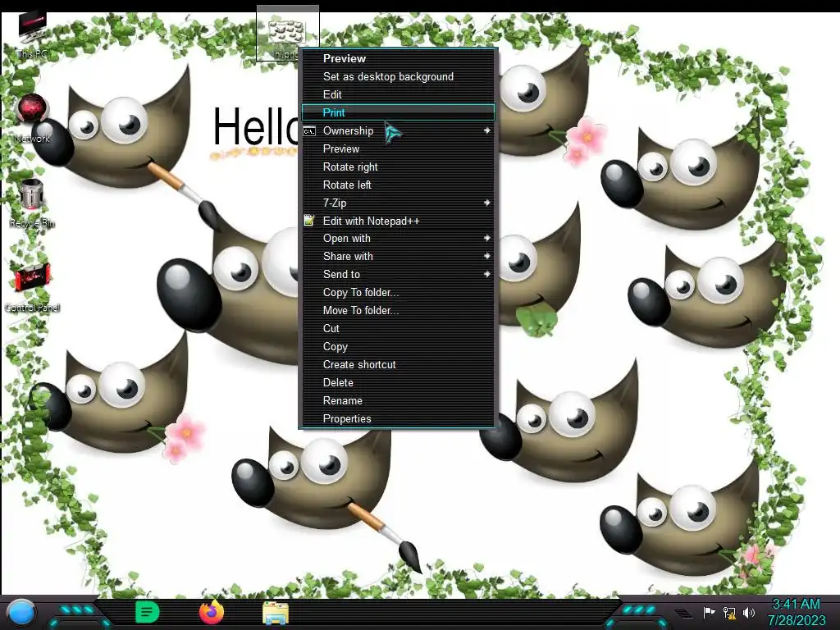Choose Set as desktop background
The width and height of the screenshot is (840, 630).
click(398, 76)
